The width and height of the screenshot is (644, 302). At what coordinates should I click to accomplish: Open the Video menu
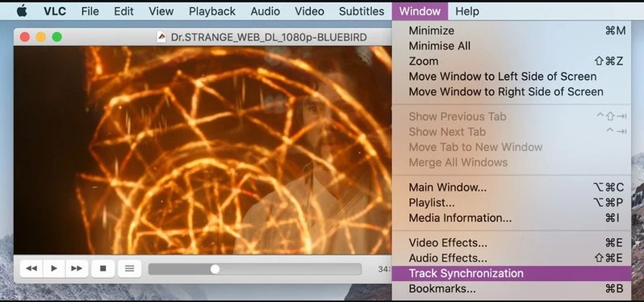pyautogui.click(x=309, y=11)
